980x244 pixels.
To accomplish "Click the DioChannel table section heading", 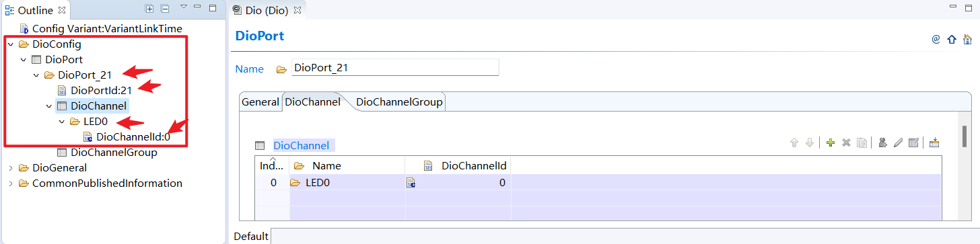I will (301, 145).
